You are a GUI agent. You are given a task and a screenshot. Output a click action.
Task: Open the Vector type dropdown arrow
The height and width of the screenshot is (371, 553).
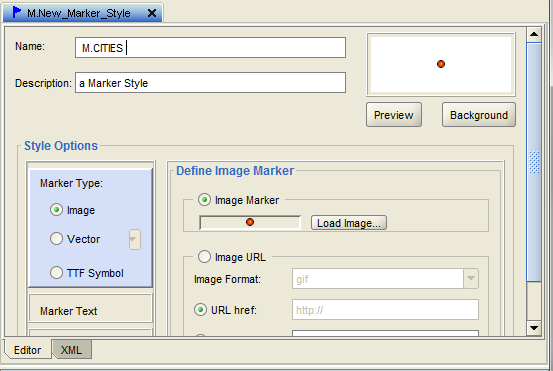[135, 239]
